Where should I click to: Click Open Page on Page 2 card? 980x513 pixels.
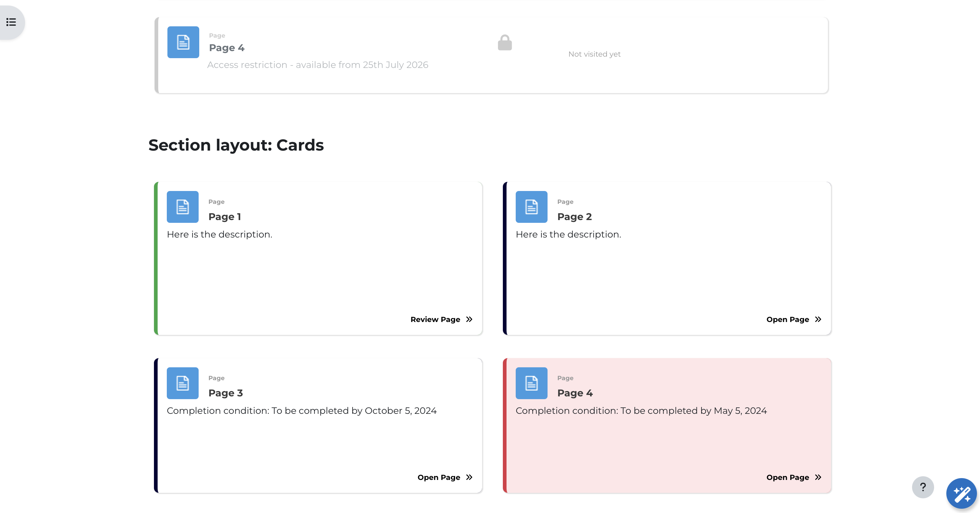(794, 319)
